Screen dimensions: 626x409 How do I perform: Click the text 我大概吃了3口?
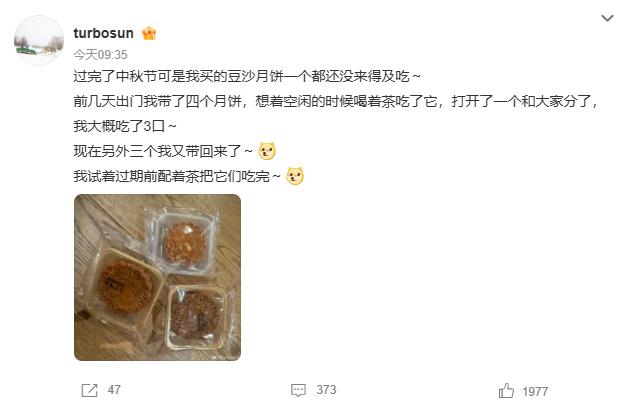point(125,126)
